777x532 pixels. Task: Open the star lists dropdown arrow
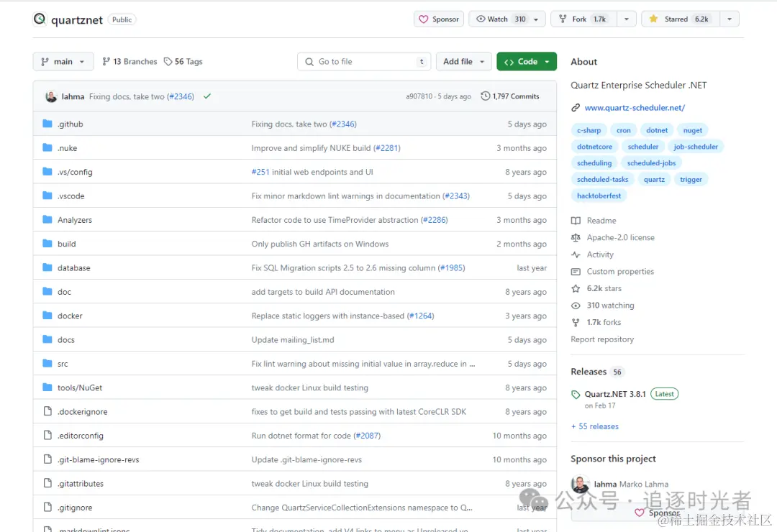[730, 19]
